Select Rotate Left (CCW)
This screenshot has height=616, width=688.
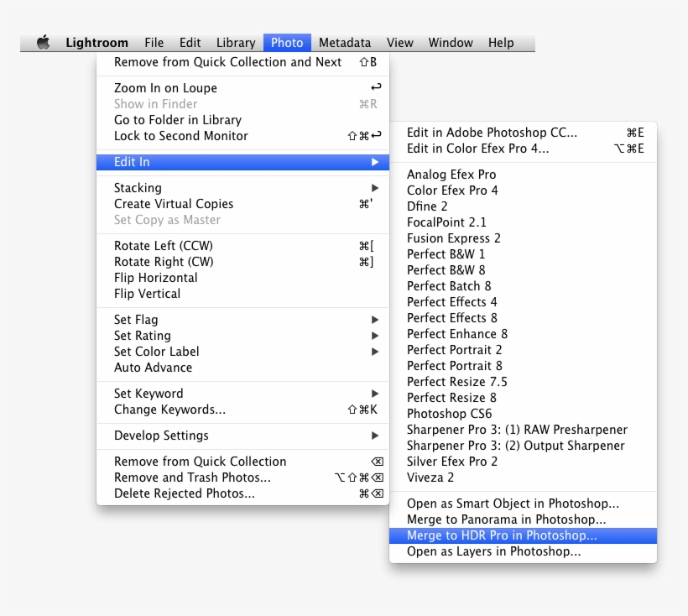tap(242, 246)
